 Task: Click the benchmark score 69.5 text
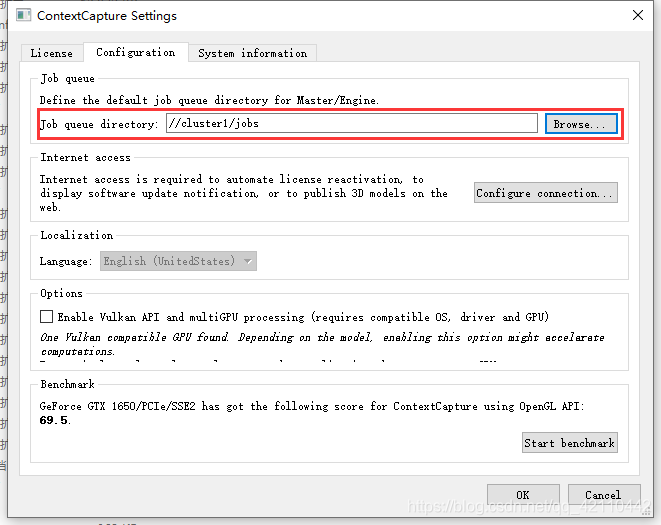(x=55, y=420)
